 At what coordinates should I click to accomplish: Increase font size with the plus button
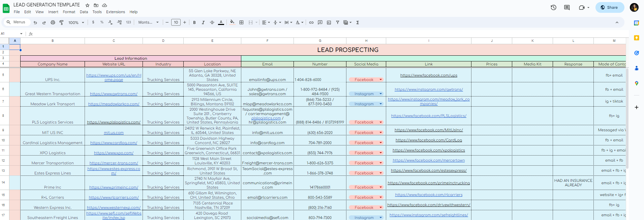185,22
